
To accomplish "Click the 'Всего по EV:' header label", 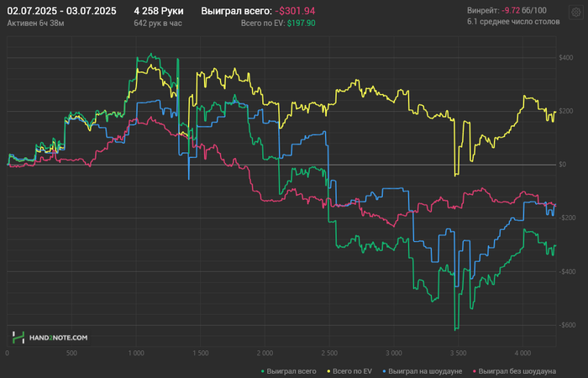I will (x=263, y=24).
